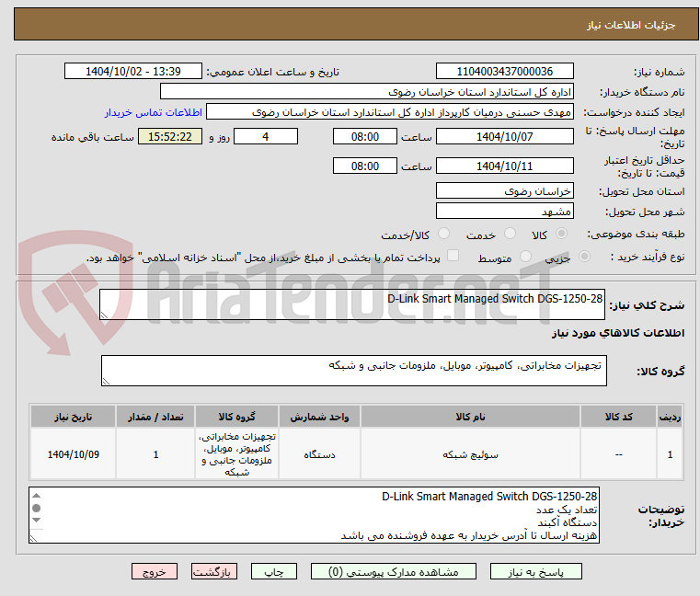Click response deadline time field 08:00
This screenshot has width=700, height=596.
click(x=365, y=137)
